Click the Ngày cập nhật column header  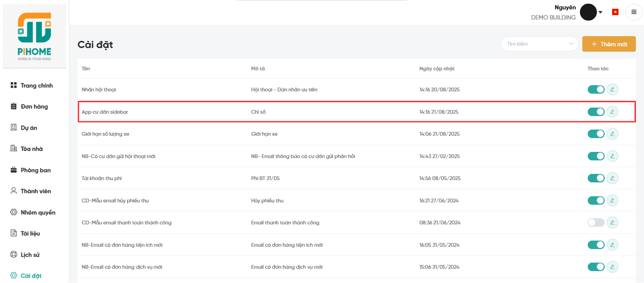tap(437, 69)
